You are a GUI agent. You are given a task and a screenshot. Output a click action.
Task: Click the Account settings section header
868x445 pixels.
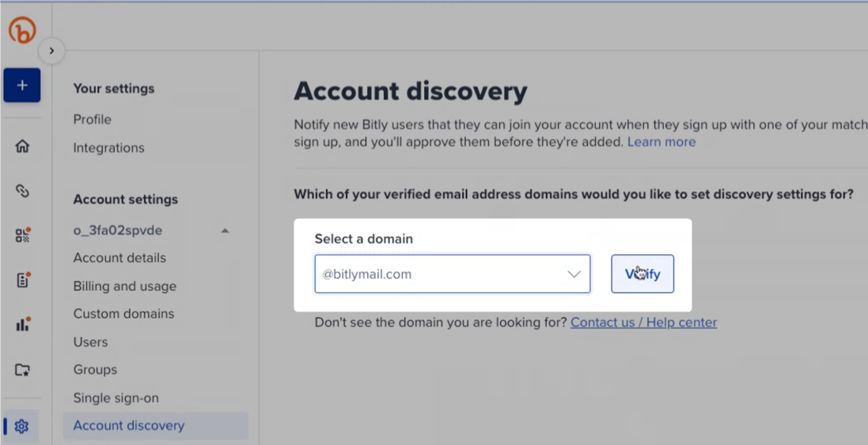pos(126,199)
